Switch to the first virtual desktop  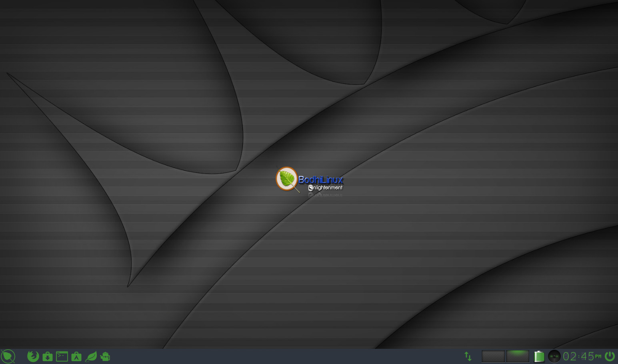tap(493, 356)
